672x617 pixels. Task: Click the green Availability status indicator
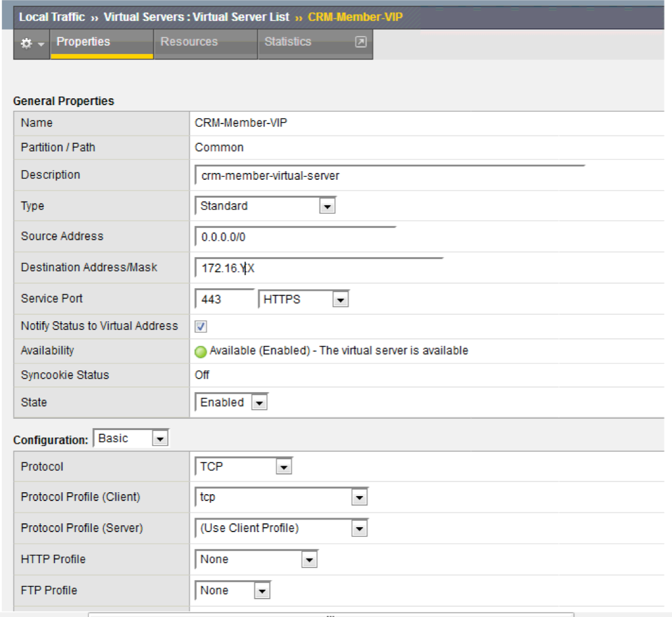[x=201, y=350]
